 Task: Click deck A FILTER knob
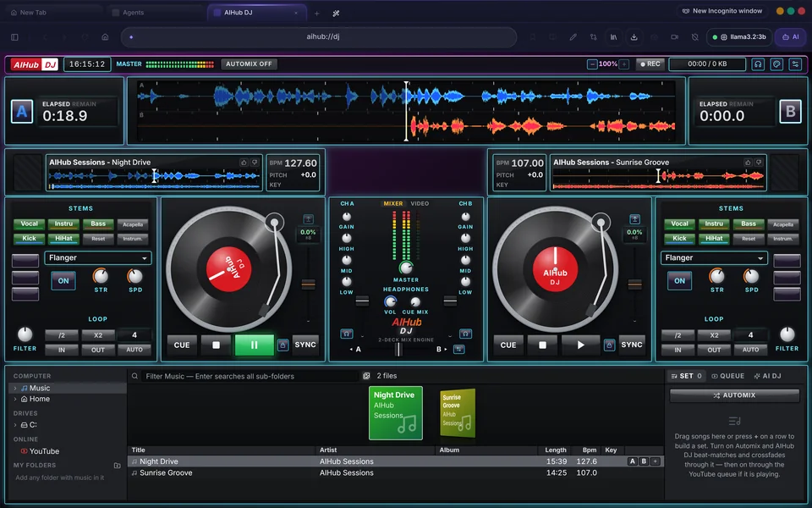click(25, 334)
